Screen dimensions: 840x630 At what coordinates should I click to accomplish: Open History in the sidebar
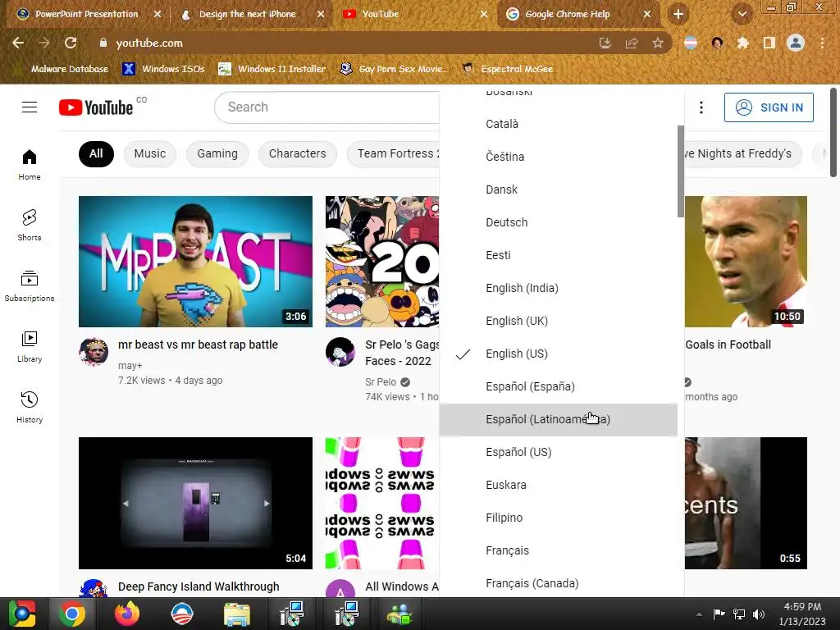point(30,407)
